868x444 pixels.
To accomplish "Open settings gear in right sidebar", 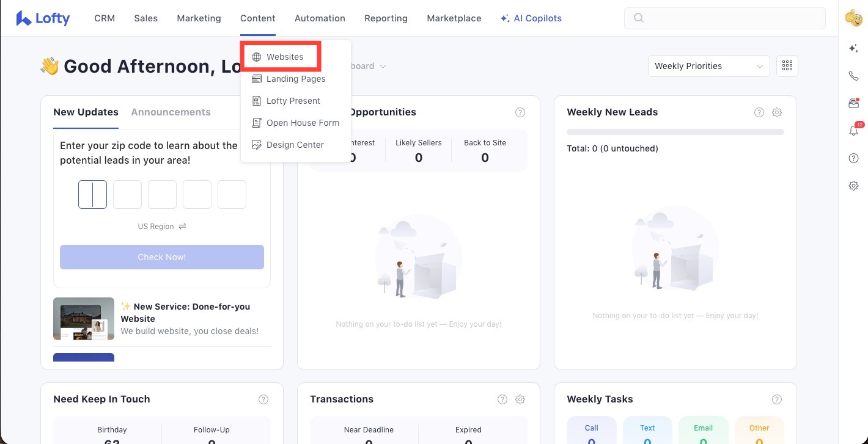I will pyautogui.click(x=854, y=186).
